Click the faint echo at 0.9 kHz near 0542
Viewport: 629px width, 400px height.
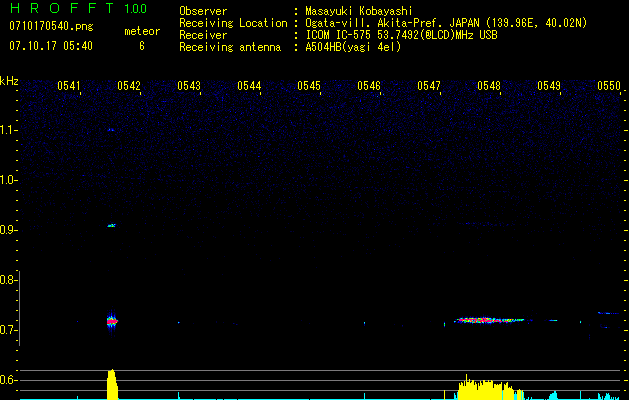(112, 225)
